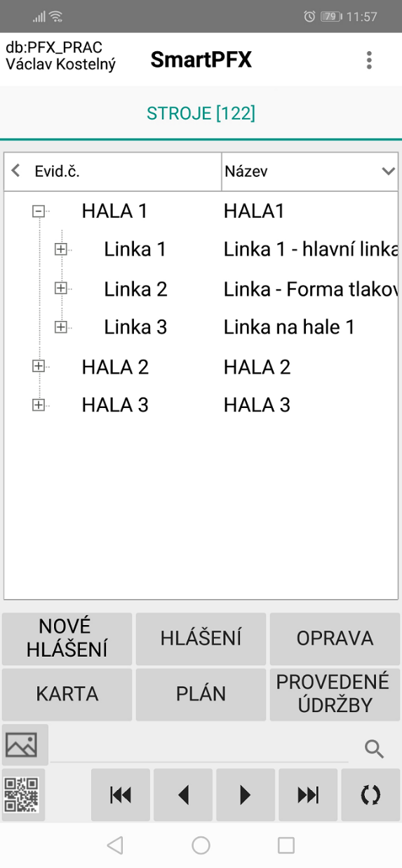Focus the search text field
402x868 pixels.
(199, 749)
